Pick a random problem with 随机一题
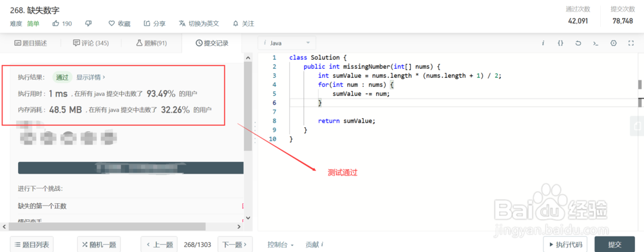This screenshot has height=252, width=644. tap(99, 245)
